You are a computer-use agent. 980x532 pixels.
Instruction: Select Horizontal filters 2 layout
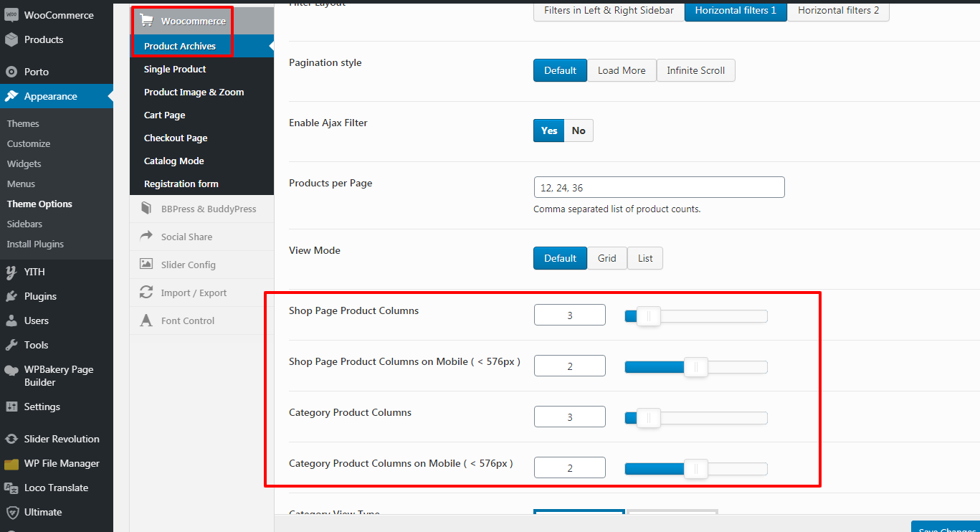(x=838, y=11)
